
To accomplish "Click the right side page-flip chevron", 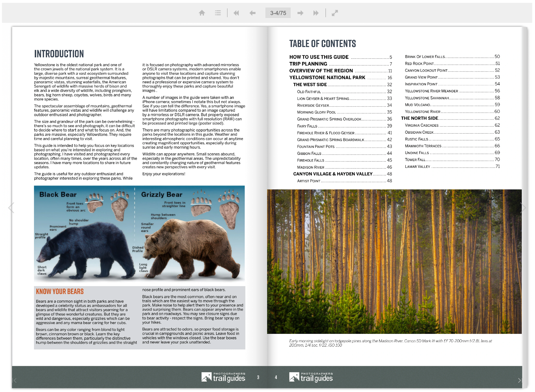I will coord(523,208).
